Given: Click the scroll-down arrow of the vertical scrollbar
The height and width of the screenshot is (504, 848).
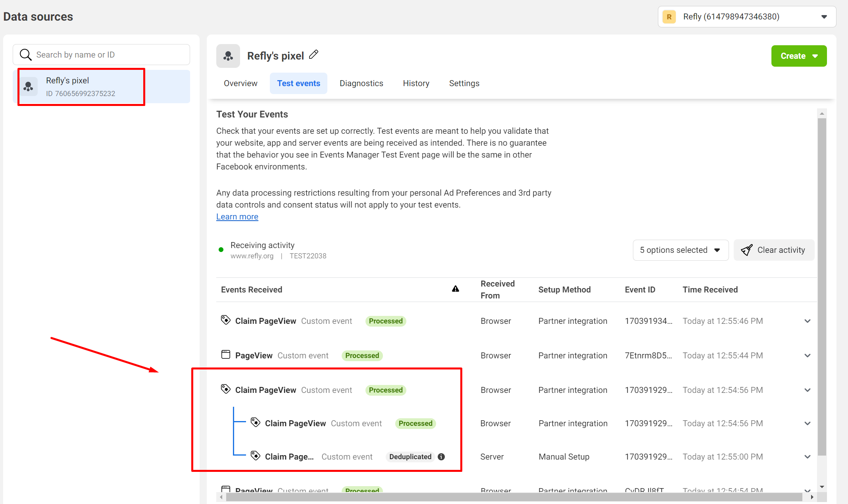Looking at the screenshot, I should point(822,487).
